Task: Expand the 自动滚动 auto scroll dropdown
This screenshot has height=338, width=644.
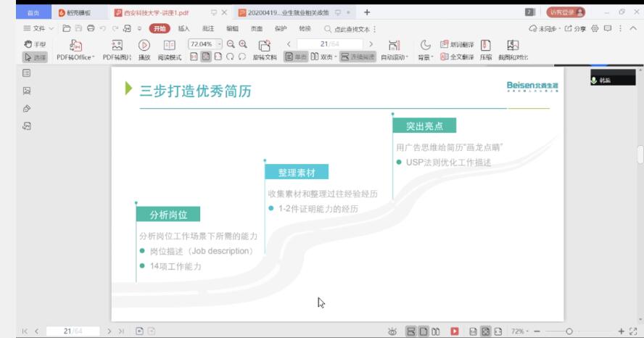Action: point(395,57)
